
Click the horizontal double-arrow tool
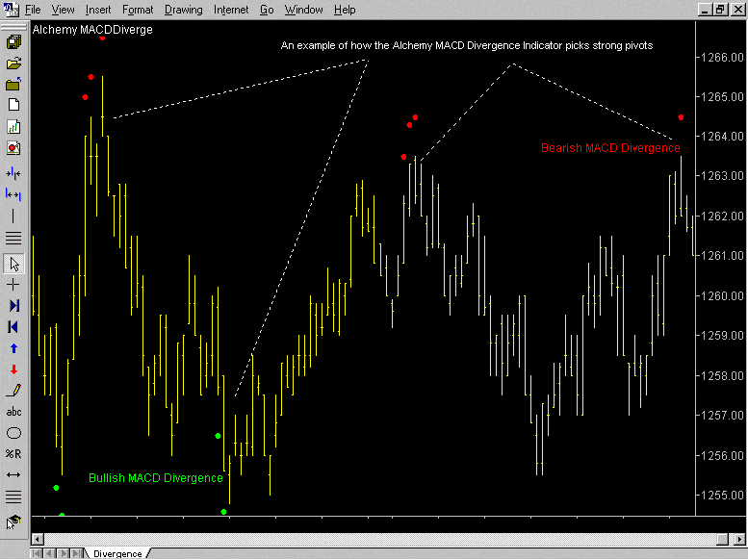(13, 475)
